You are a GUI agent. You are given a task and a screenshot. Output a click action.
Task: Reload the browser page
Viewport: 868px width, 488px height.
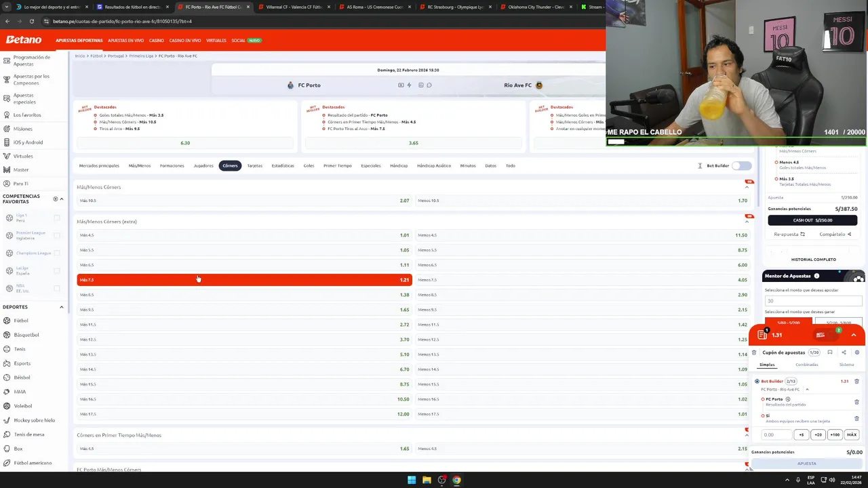point(31,21)
